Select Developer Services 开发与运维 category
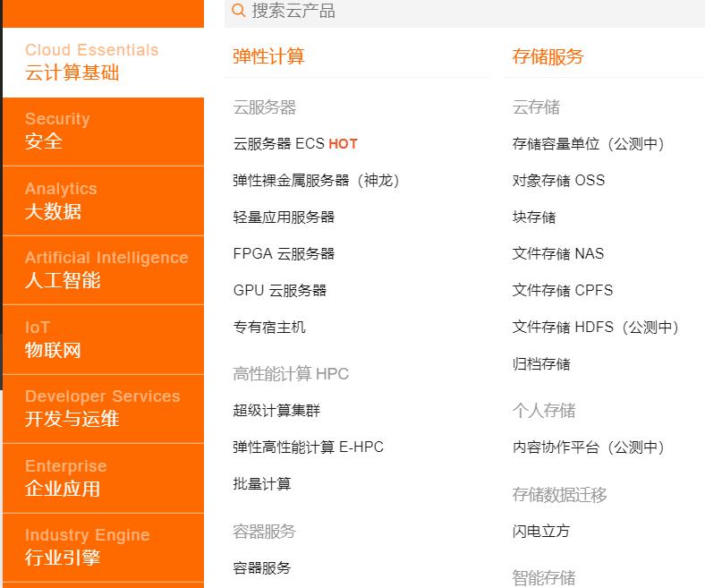This screenshot has height=588, width=705. pos(104,409)
